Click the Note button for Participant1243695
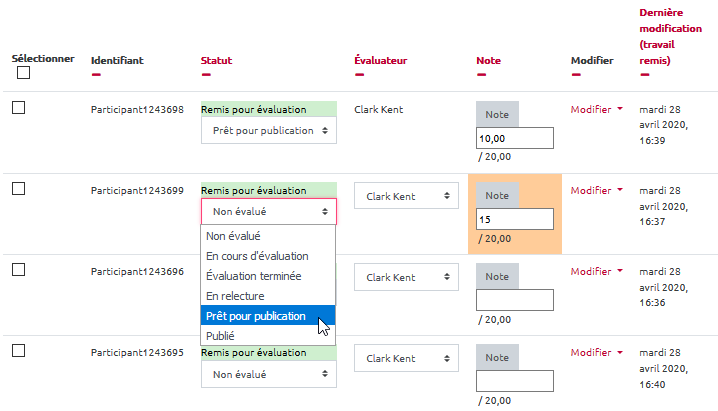This screenshot has height=411, width=718. coord(497,357)
